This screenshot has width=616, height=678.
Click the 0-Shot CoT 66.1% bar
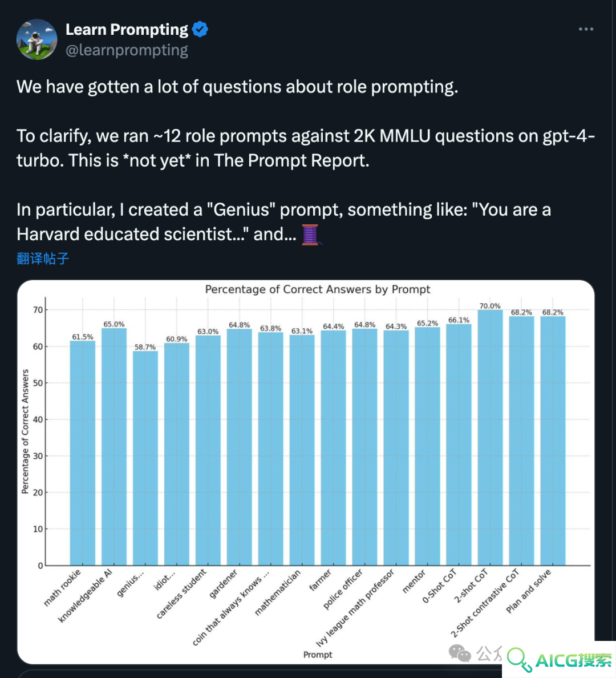click(459, 445)
